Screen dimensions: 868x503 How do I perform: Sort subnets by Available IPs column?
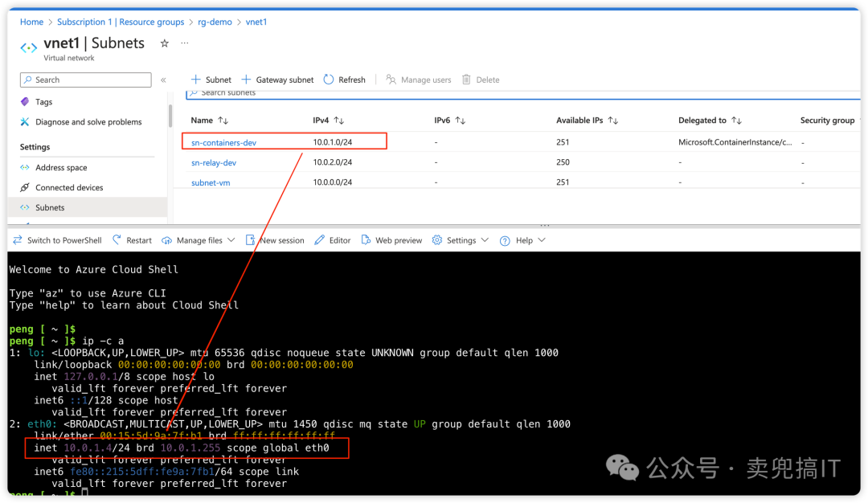click(587, 121)
